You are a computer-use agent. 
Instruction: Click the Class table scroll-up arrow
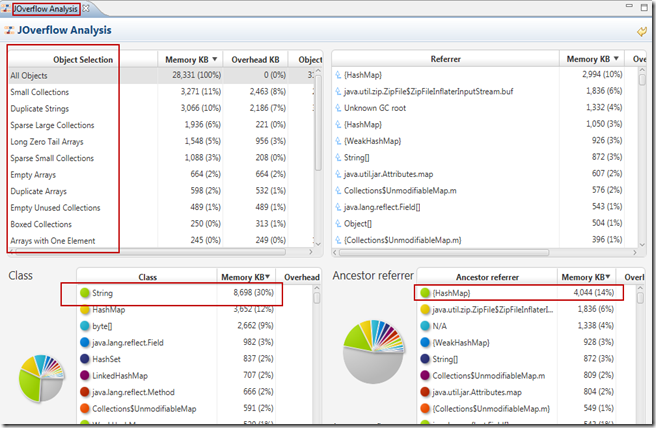(x=317, y=288)
